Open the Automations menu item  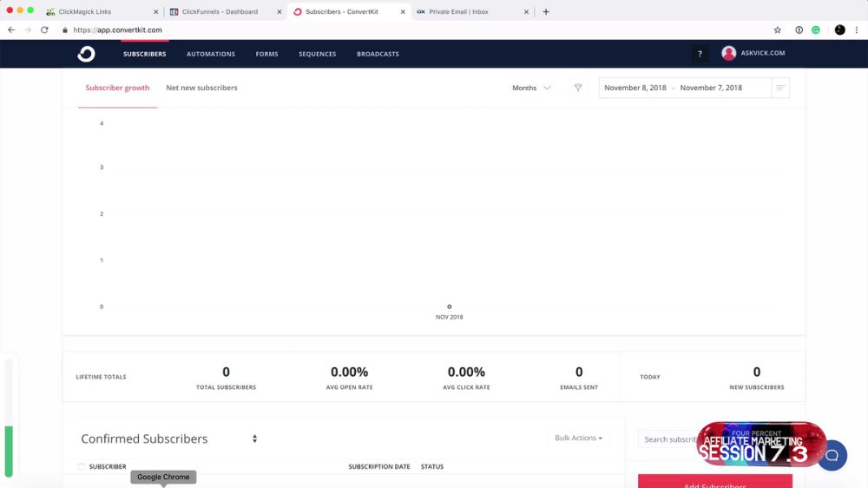point(211,54)
